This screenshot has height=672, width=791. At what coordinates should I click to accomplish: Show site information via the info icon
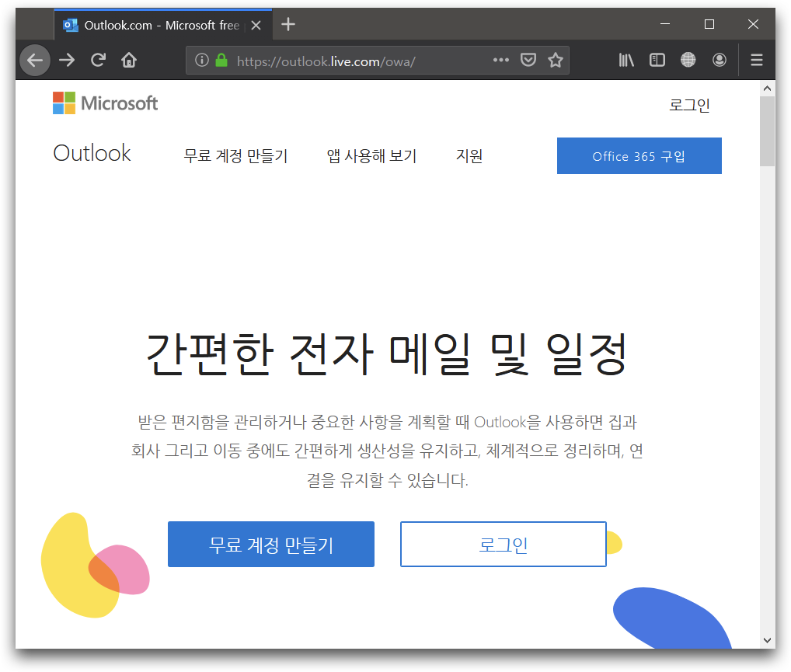tap(202, 61)
